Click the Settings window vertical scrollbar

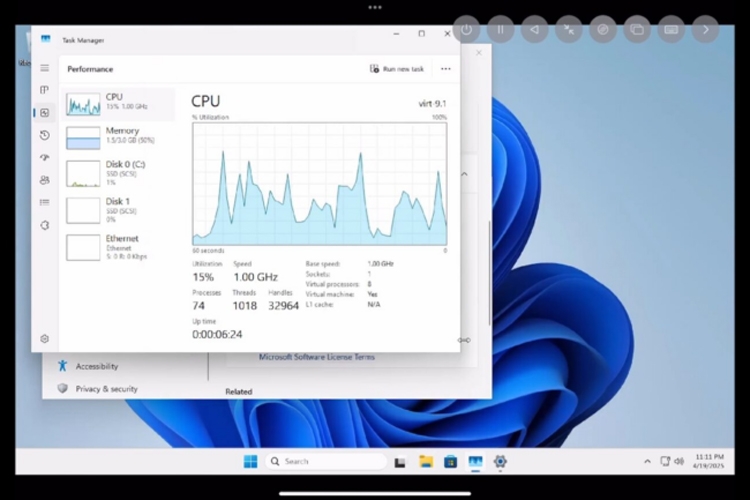point(489,273)
